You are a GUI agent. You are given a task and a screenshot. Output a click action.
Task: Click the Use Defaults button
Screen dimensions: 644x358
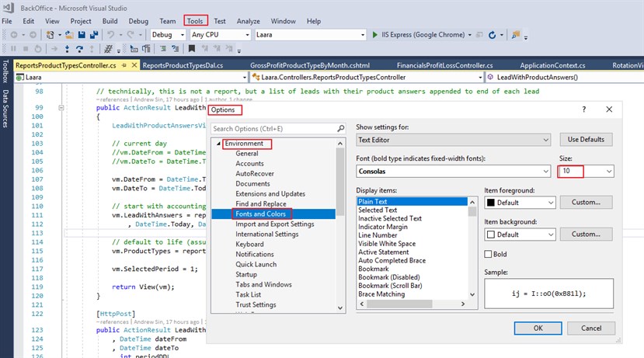click(586, 140)
